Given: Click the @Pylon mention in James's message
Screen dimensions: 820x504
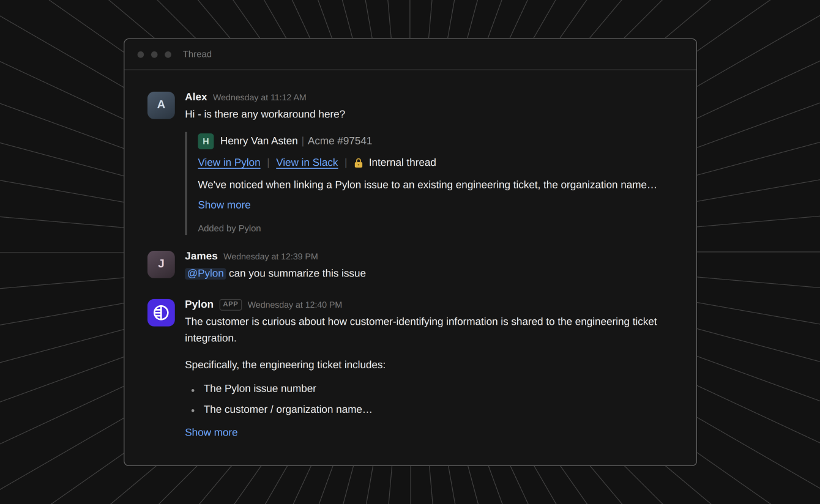Looking at the screenshot, I should [206, 273].
